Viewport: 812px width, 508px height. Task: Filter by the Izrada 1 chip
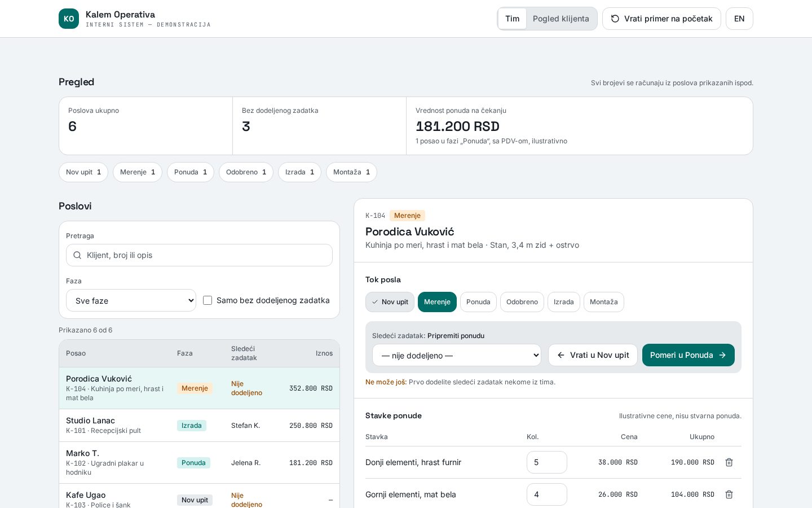click(299, 172)
